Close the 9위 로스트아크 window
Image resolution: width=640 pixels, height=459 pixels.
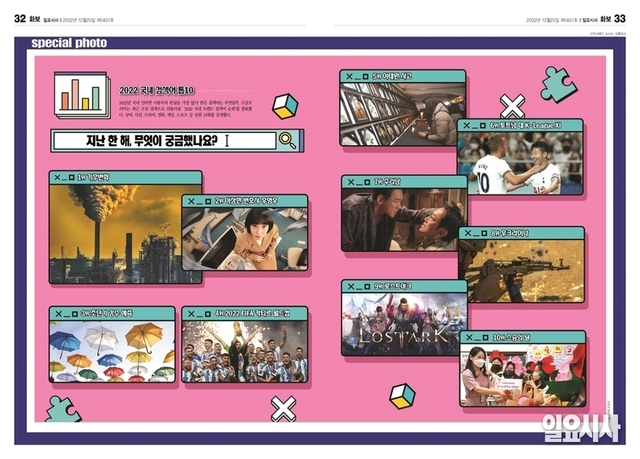(351, 286)
